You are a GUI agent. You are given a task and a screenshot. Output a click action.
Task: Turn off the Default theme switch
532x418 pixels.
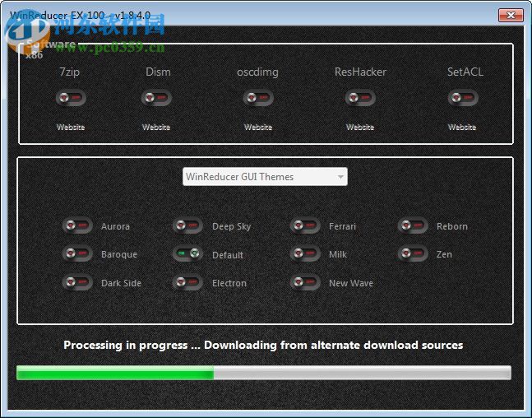187,253
